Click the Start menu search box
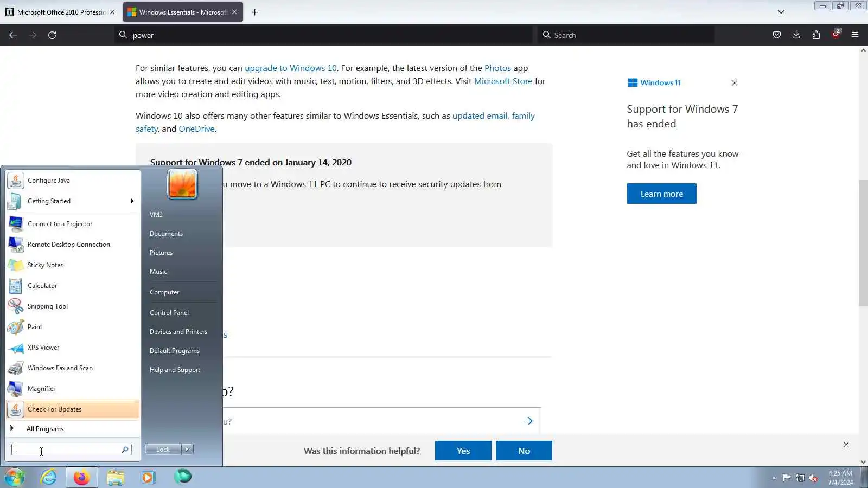The width and height of the screenshot is (868, 488). tap(72, 450)
